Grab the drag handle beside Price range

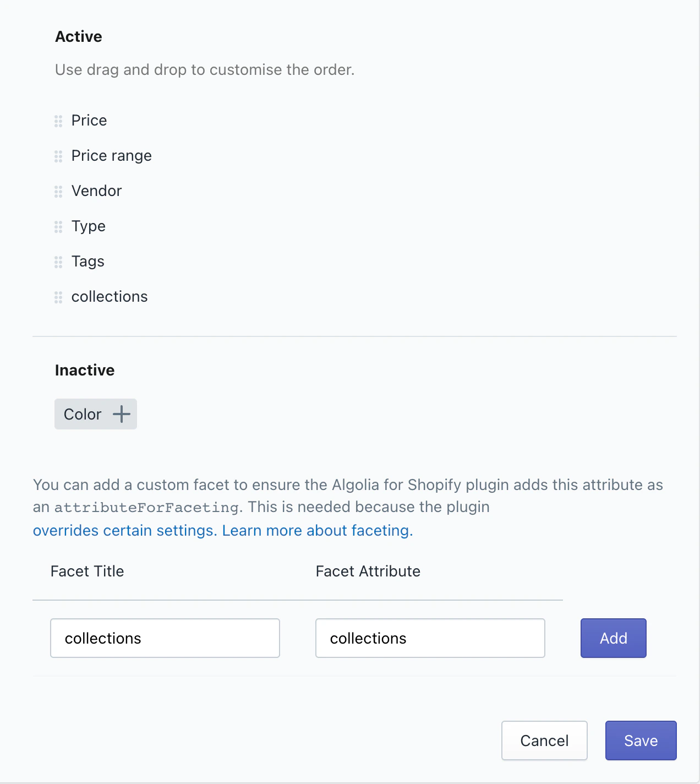pos(58,156)
